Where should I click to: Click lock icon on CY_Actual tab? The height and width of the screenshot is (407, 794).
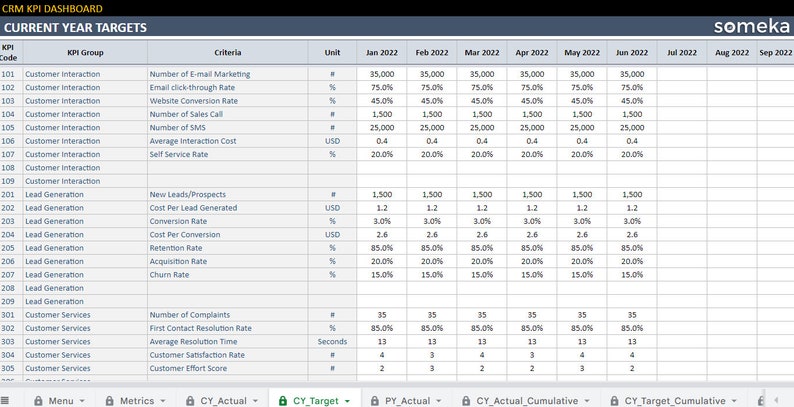pyautogui.click(x=190, y=401)
